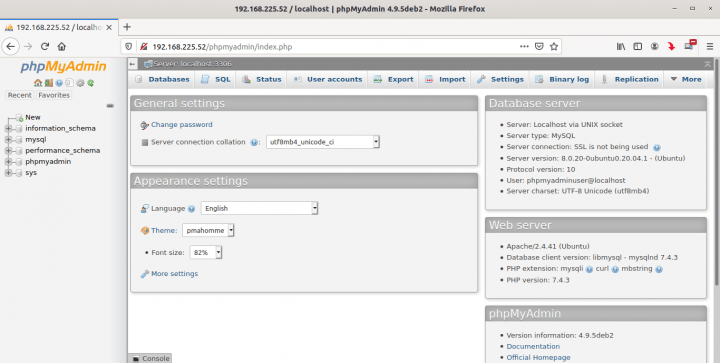
Task: Open help icon next to SSL status
Action: tap(657, 148)
